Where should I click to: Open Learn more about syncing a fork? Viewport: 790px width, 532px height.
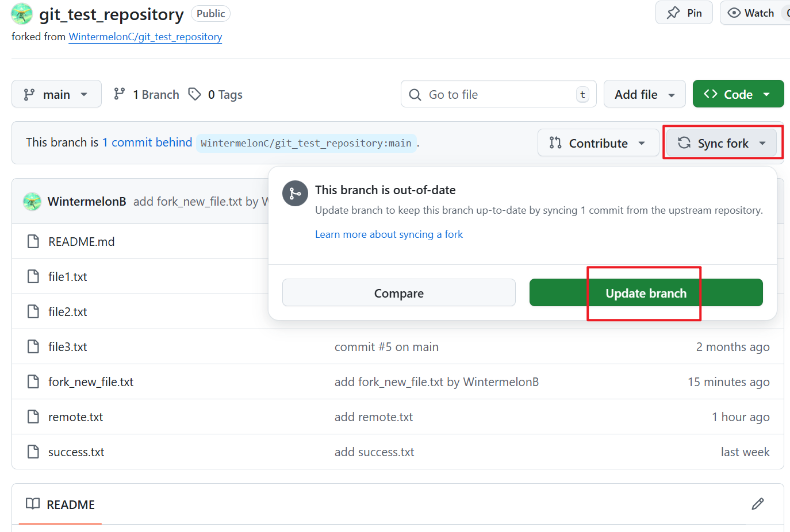pos(389,234)
